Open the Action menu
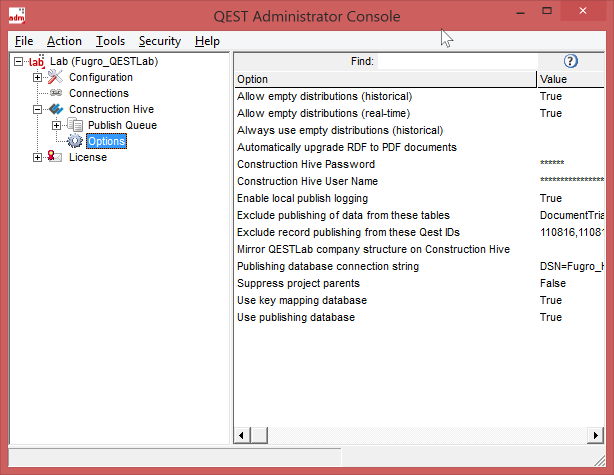 (x=64, y=41)
